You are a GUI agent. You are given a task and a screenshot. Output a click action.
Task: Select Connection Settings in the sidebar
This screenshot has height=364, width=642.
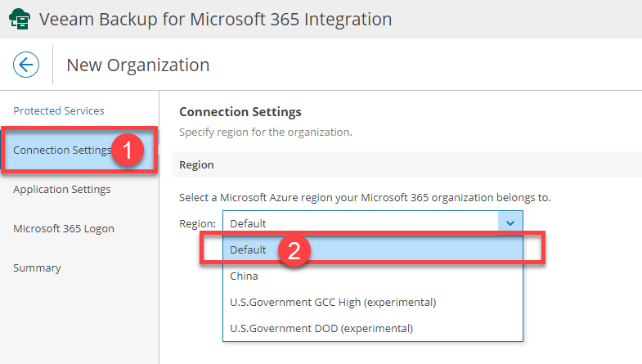tap(62, 151)
